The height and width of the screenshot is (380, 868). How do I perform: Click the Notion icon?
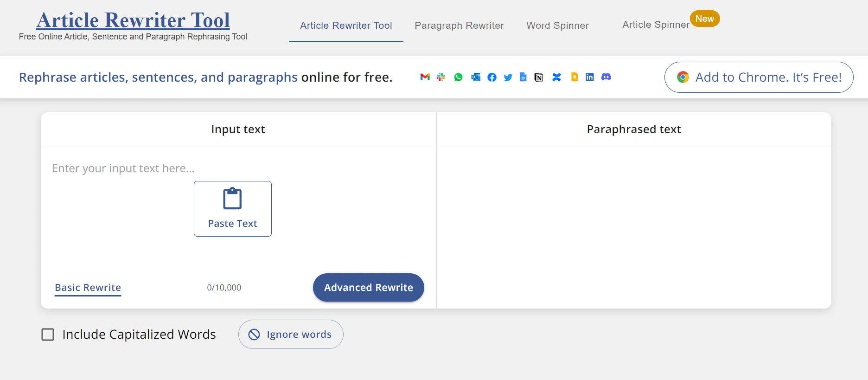pyautogui.click(x=539, y=77)
